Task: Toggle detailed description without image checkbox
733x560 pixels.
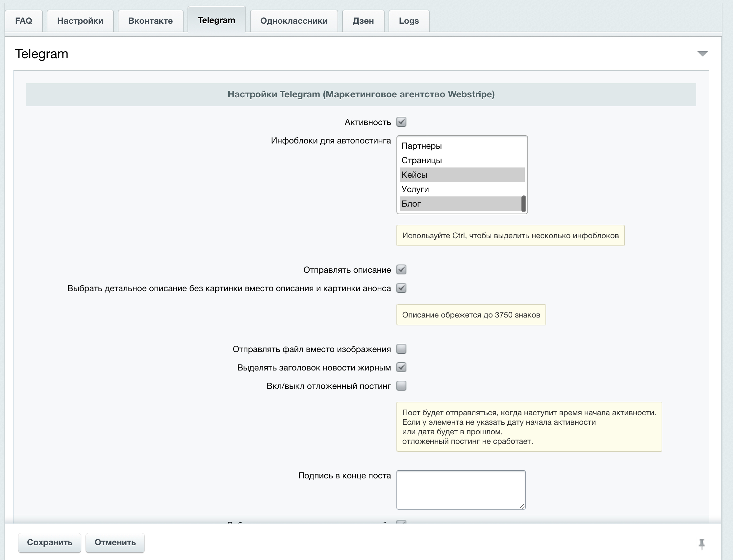Action: [x=401, y=288]
